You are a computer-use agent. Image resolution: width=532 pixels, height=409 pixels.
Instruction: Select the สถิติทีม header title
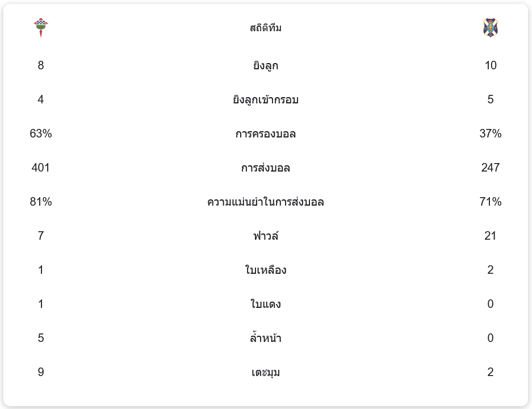coord(266,28)
